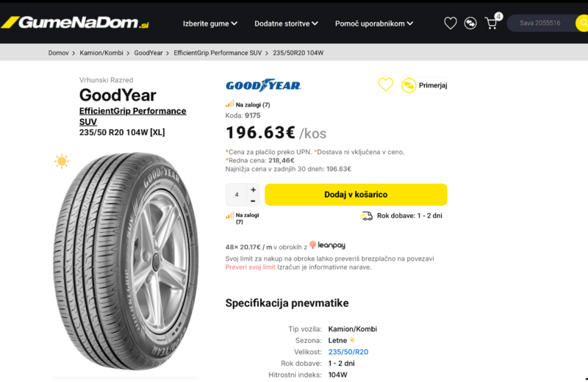Open the compare icon in header
This screenshot has width=588, height=382.
470,24
